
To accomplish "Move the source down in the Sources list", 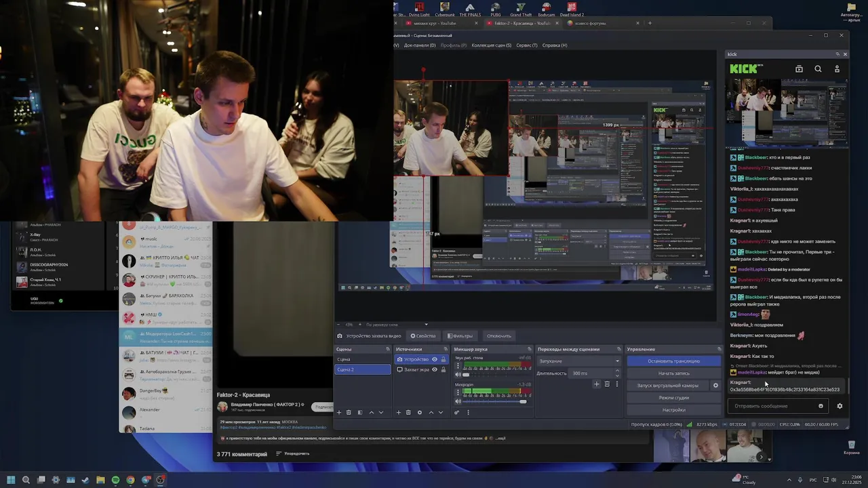I will pos(440,413).
